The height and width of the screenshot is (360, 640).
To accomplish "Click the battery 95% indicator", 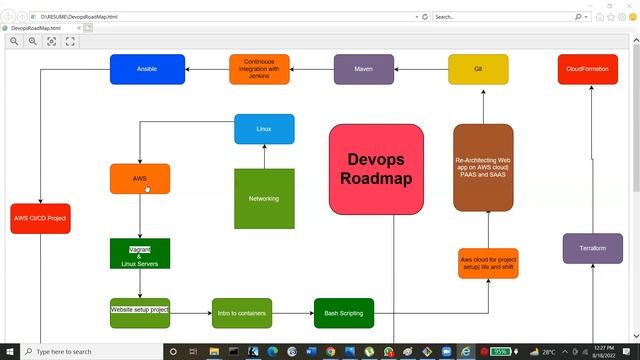I will [500, 351].
